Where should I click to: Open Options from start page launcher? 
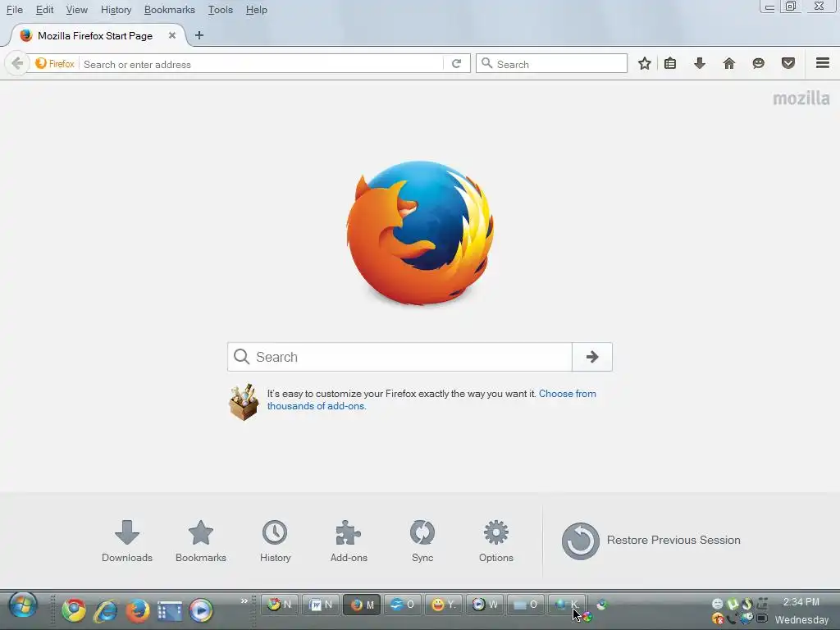click(496, 541)
